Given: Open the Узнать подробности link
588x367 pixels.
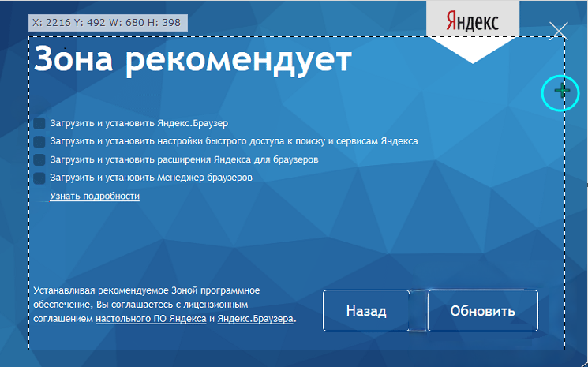Looking at the screenshot, I should tap(95, 196).
